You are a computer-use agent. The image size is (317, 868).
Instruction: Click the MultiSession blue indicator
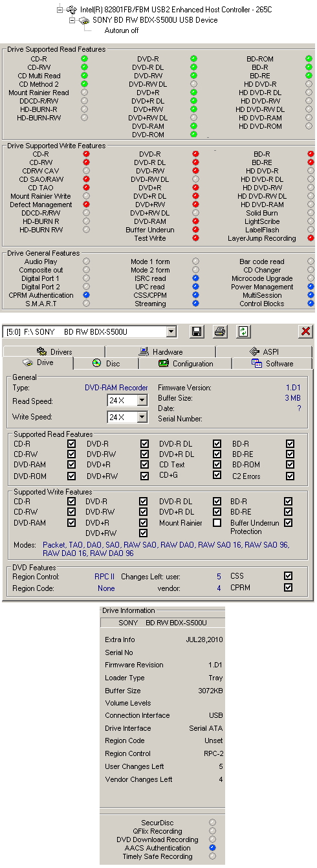310,295
